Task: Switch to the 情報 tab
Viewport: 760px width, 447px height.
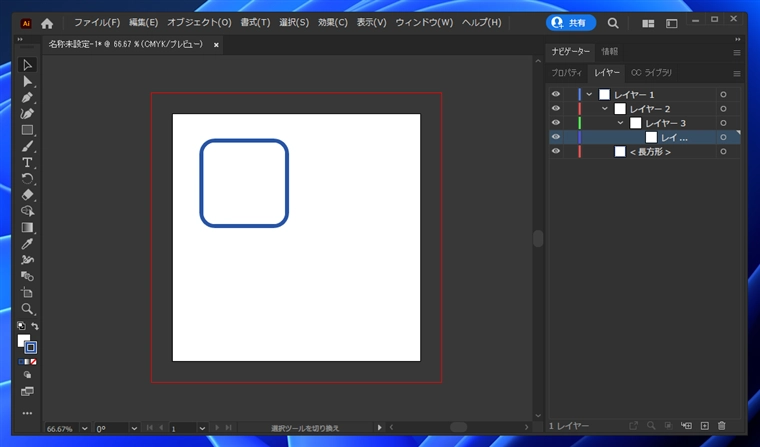Action: [609, 51]
